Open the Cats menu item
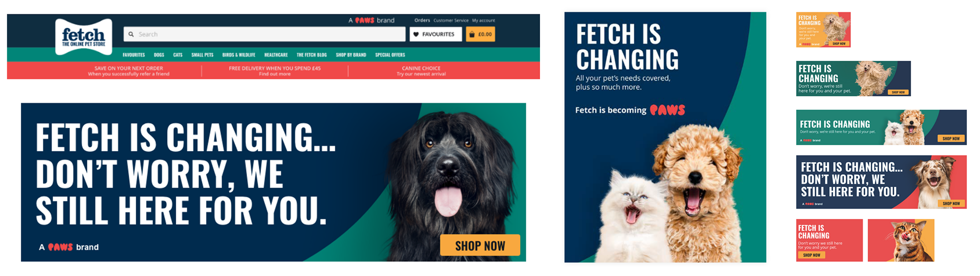The image size is (980, 276). pos(178,55)
